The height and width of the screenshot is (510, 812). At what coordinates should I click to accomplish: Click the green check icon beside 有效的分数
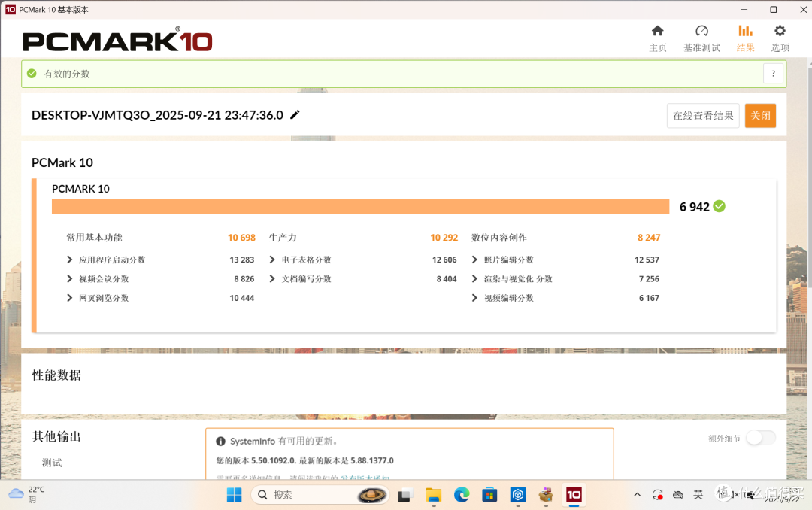coord(32,74)
